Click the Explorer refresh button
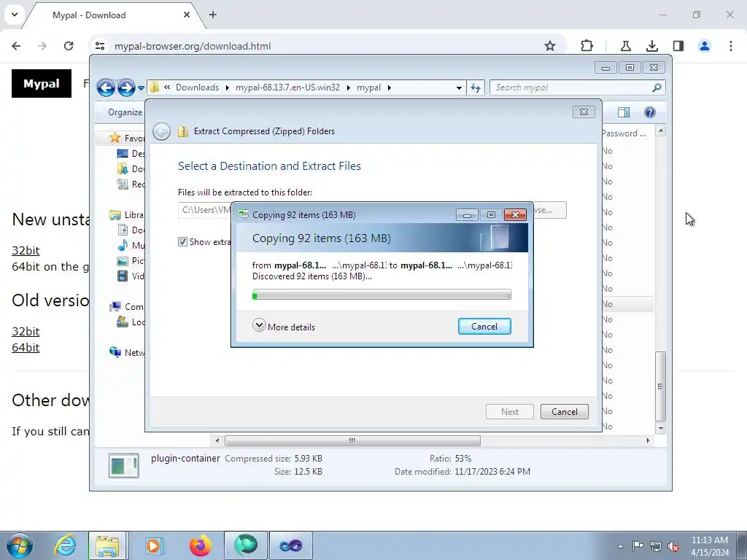The image size is (747, 560). [476, 87]
